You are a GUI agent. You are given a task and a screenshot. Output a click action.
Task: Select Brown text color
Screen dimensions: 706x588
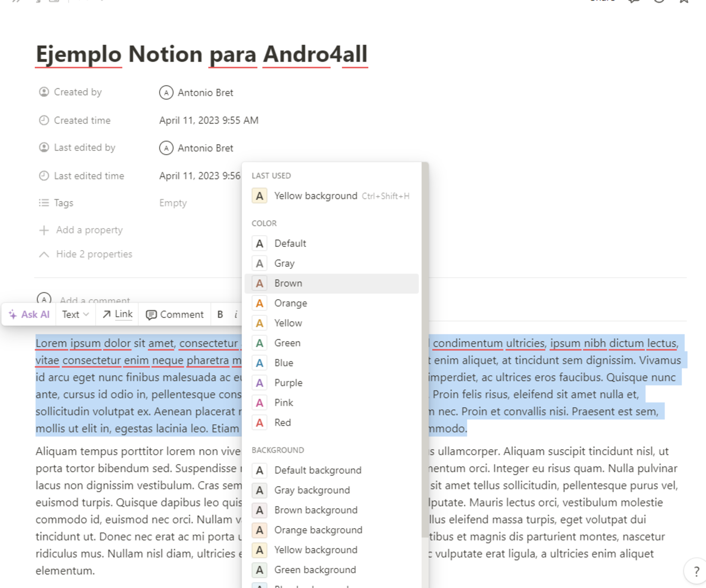pyautogui.click(x=288, y=283)
